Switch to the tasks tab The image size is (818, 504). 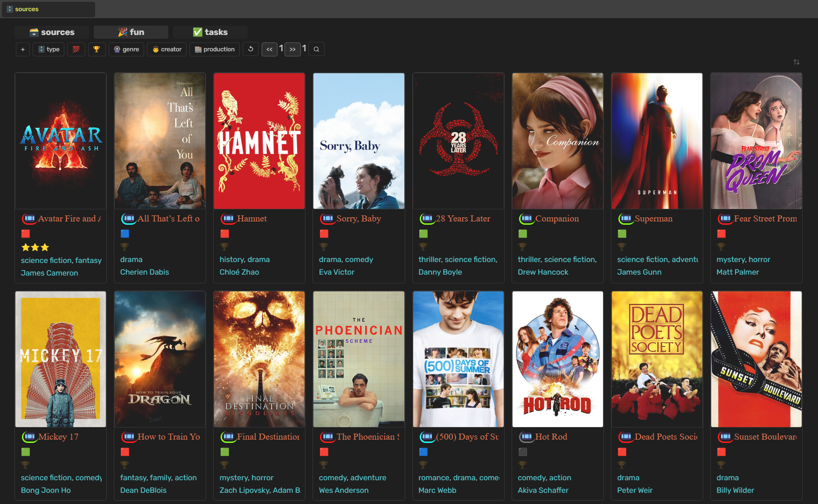[x=210, y=32]
